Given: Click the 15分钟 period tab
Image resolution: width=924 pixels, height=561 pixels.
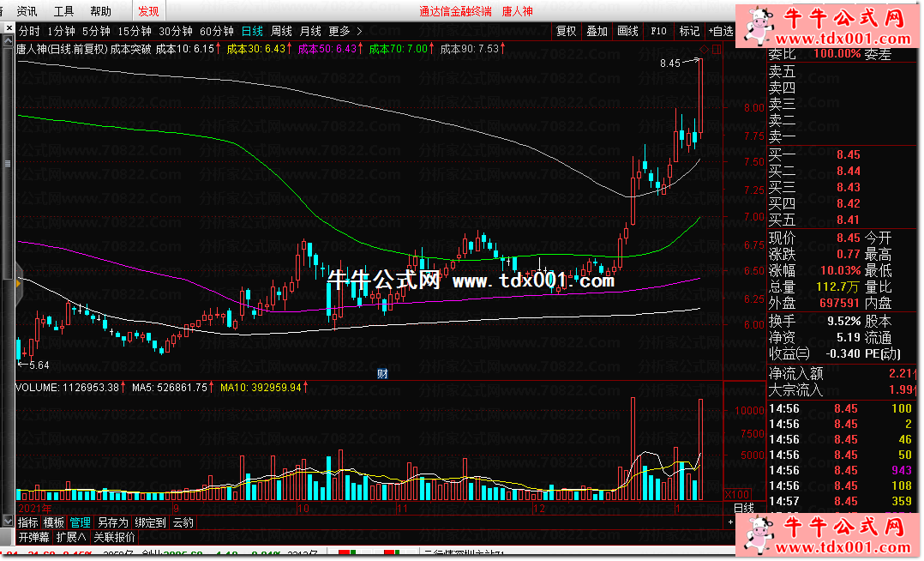Looking at the screenshot, I should 135,32.
